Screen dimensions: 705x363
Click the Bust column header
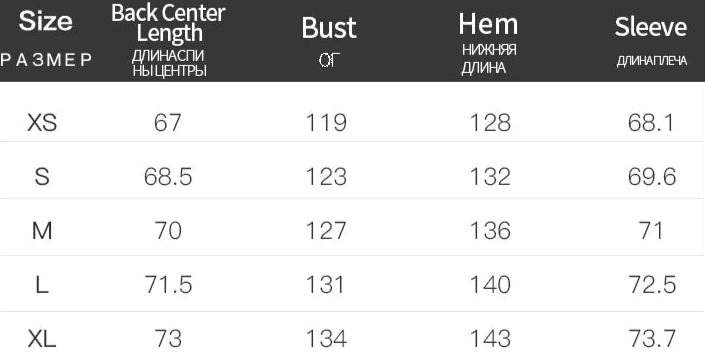(329, 27)
